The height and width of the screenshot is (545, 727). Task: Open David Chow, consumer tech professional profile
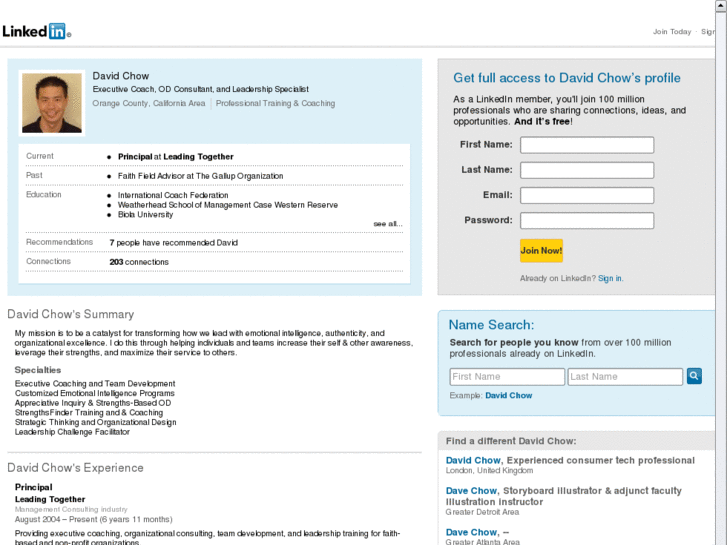point(473,461)
